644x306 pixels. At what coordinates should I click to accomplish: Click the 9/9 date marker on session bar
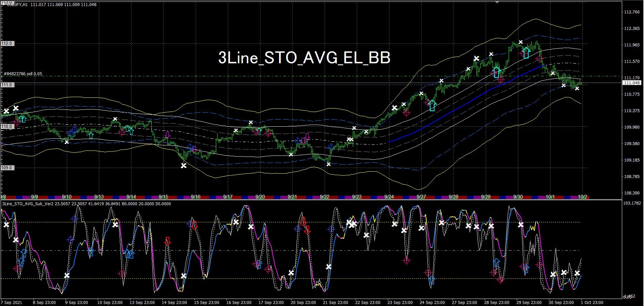34,197
